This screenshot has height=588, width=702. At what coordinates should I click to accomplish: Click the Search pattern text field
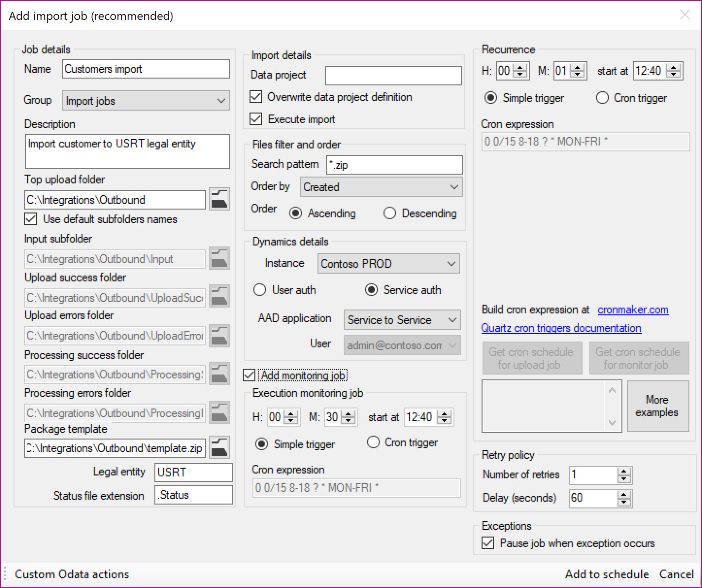click(394, 165)
